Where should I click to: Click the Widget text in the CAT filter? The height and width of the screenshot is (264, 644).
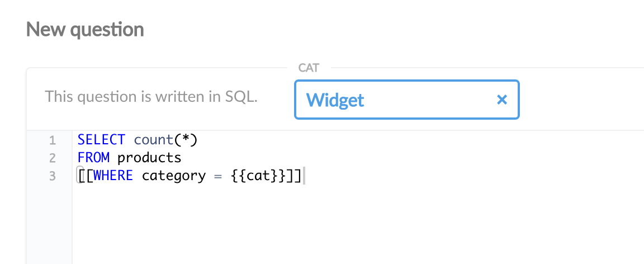tap(335, 100)
